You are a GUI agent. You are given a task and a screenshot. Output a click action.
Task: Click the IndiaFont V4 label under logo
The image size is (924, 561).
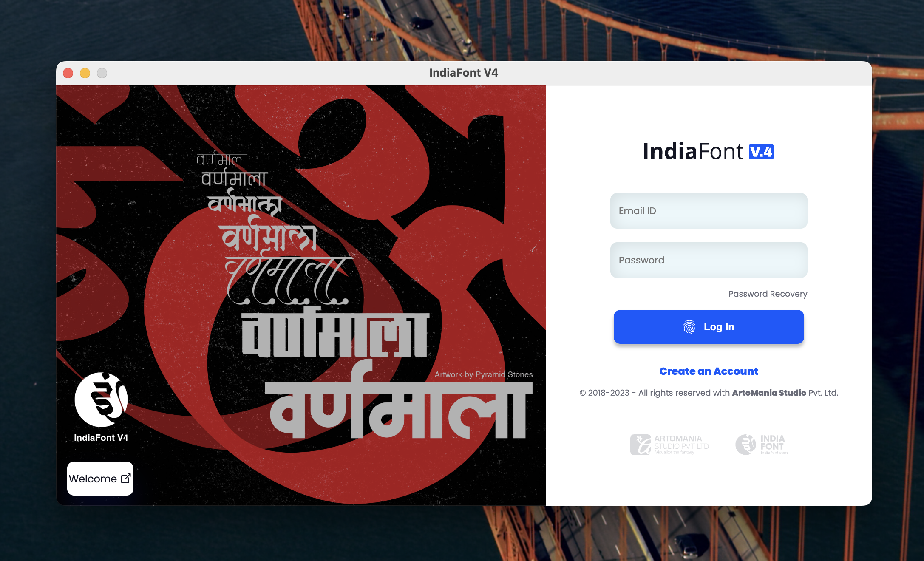point(101,438)
